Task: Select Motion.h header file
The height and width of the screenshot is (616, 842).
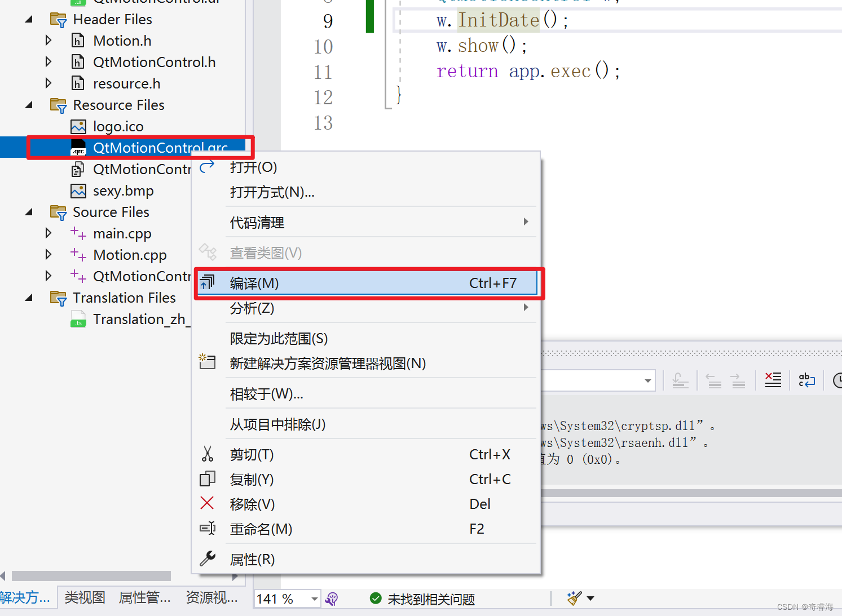Action: pos(122,41)
